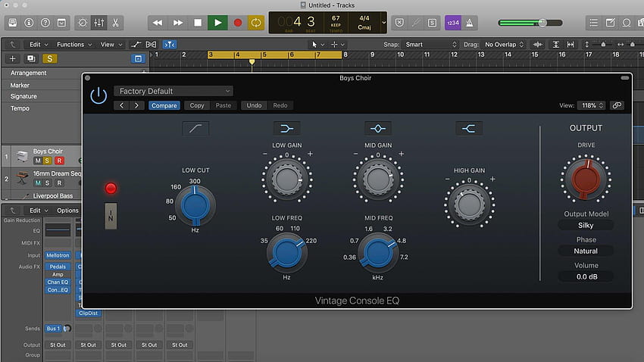Click the Rewind transport button
The image size is (644, 362).
point(158,23)
